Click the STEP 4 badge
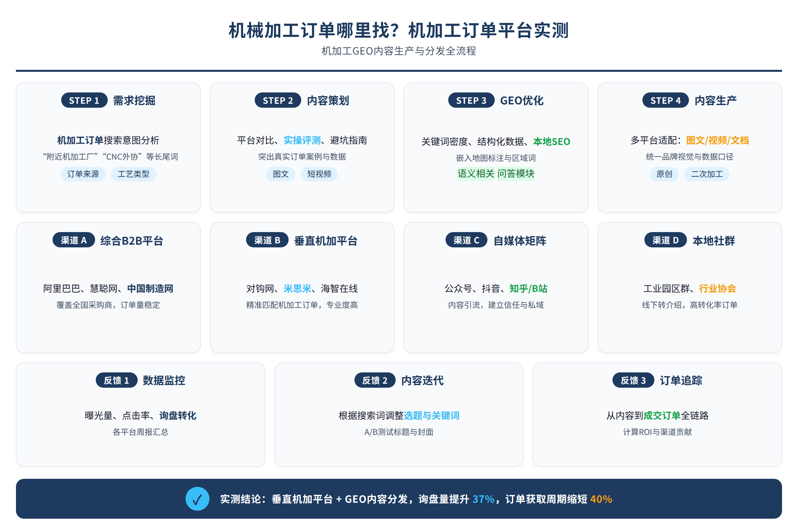Image resolution: width=798 pixels, height=532 pixels. (x=665, y=100)
